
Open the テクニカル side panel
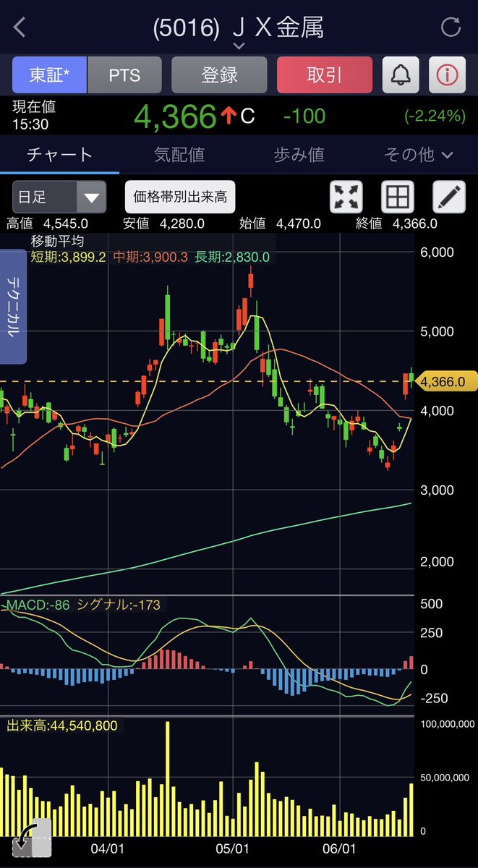tap(13, 307)
